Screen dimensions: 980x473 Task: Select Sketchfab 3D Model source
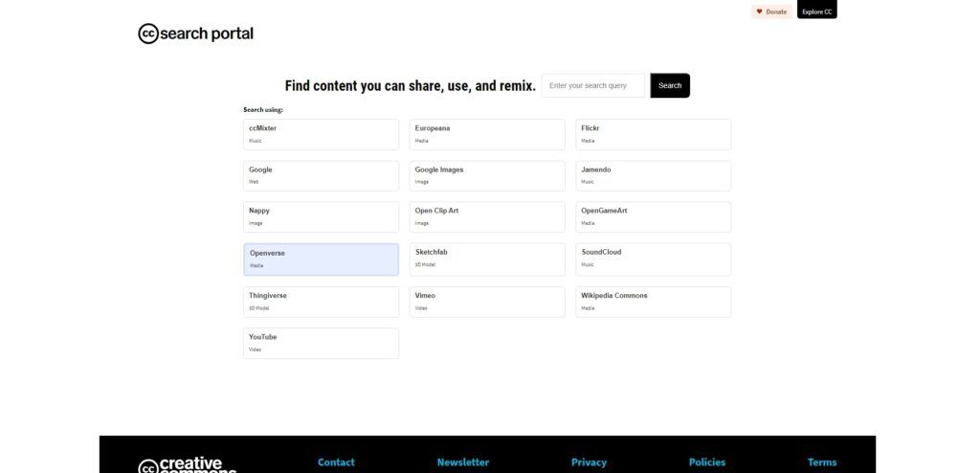[x=487, y=259]
